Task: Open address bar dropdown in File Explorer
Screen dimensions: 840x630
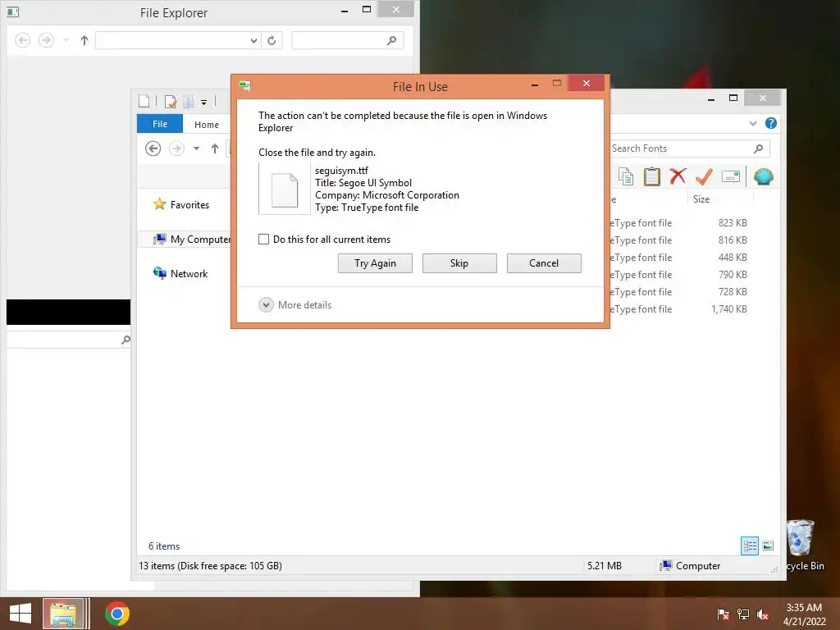Action: click(253, 40)
